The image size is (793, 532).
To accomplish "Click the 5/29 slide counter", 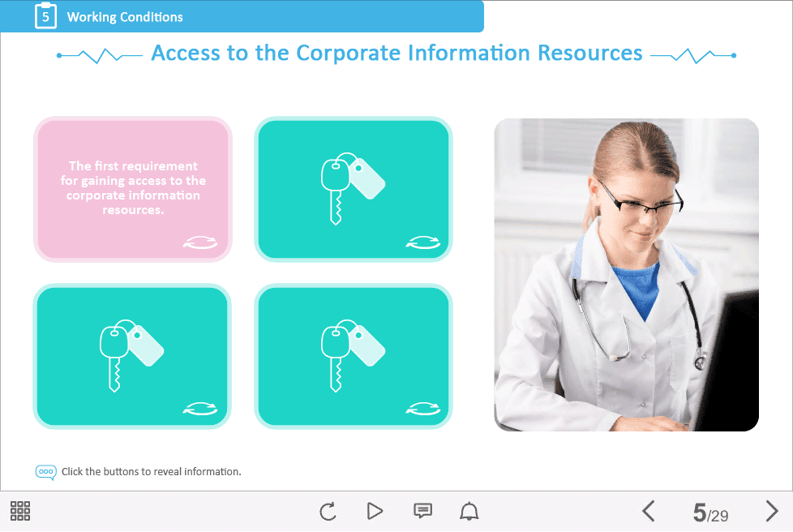I will tap(710, 513).
